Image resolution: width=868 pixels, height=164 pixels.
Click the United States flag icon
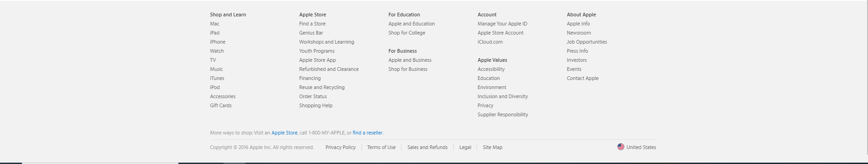coord(620,147)
